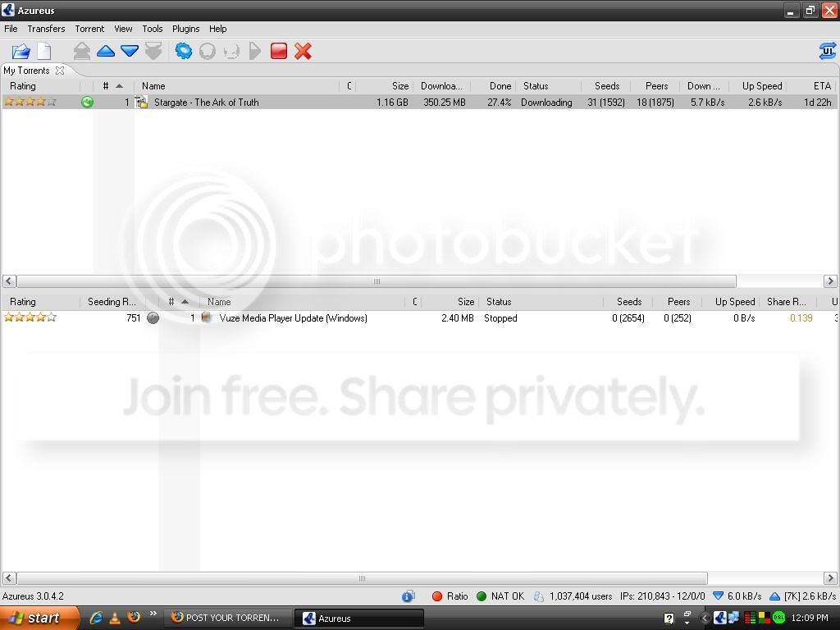Click the new document toolbar icon

(x=44, y=52)
